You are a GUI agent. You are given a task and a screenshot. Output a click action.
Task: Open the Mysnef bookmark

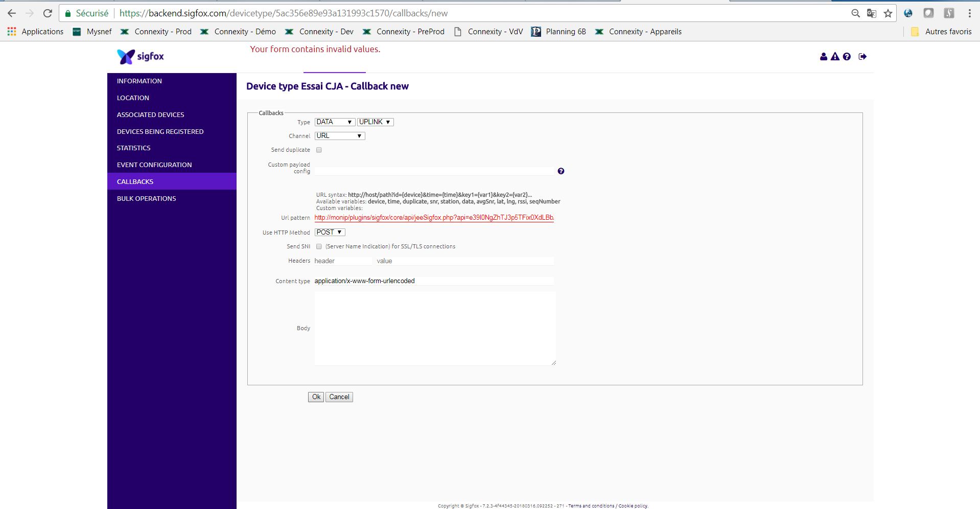(x=92, y=32)
